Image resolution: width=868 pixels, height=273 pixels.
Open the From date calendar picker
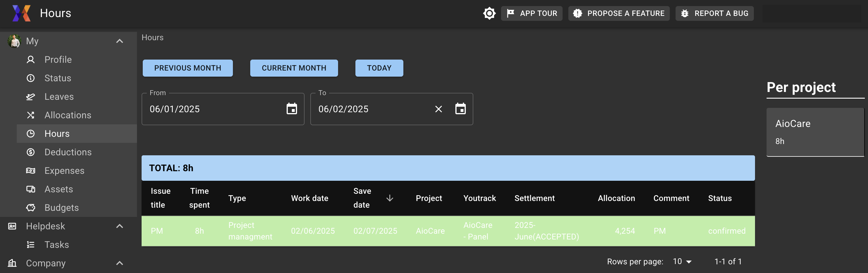pos(292,109)
